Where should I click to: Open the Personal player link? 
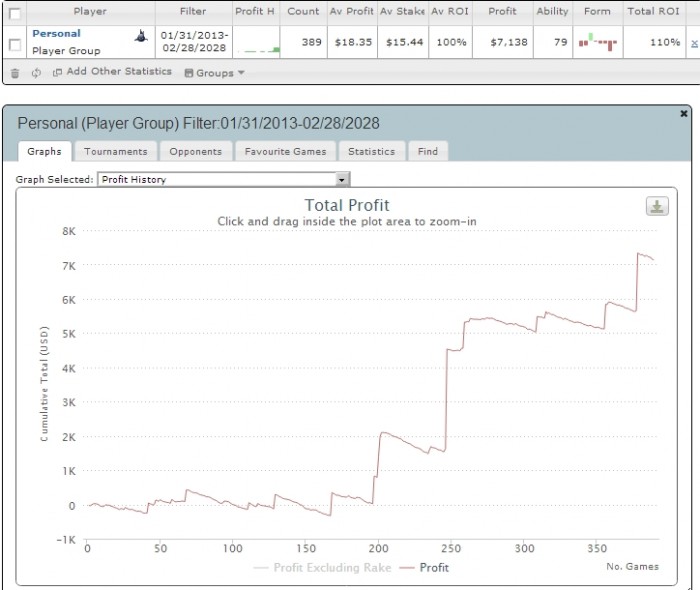56,33
